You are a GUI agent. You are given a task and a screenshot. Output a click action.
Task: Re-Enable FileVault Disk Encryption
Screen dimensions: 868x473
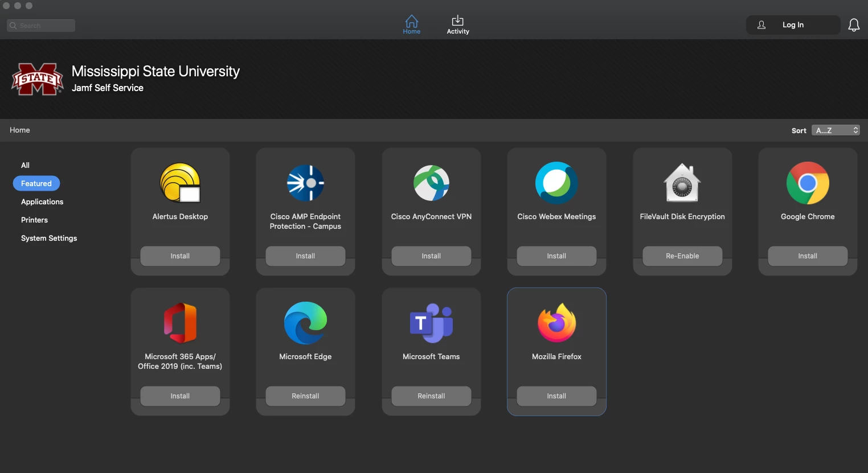tap(682, 256)
